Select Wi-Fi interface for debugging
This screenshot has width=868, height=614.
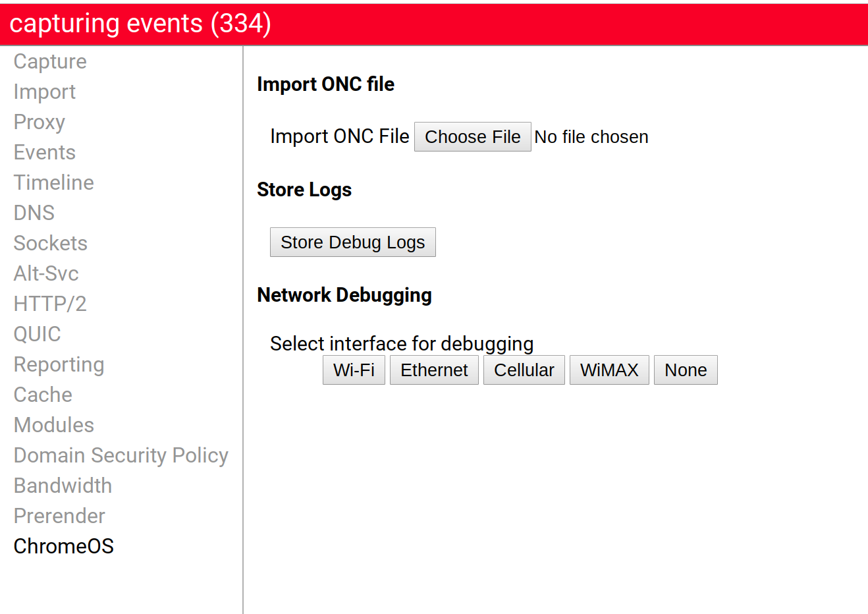point(354,370)
